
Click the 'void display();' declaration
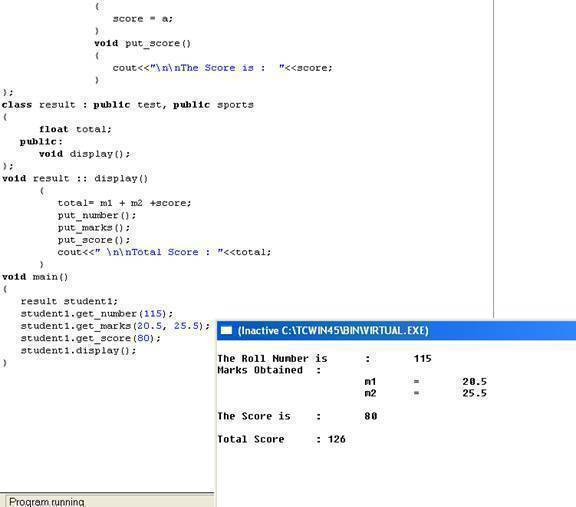pos(84,154)
